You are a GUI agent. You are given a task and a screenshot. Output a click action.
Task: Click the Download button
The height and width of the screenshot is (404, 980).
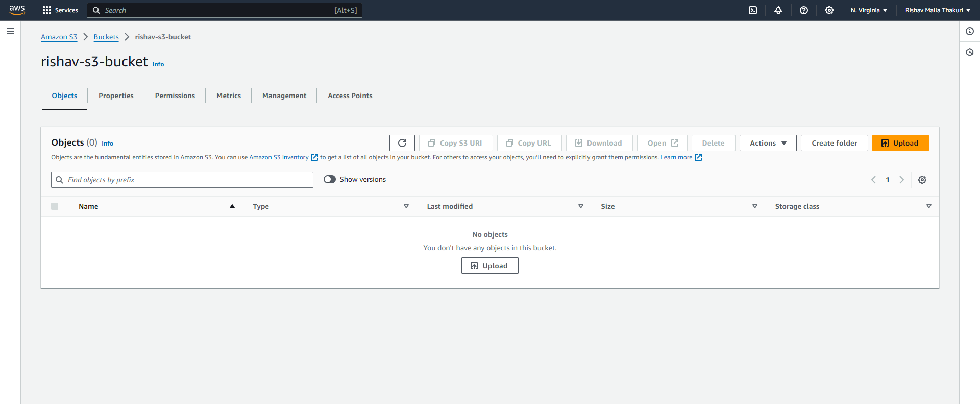599,143
